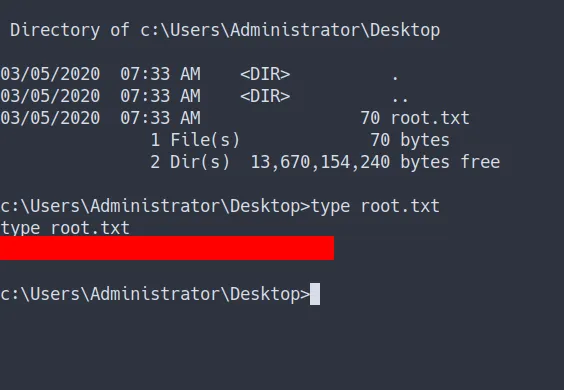Click file size 70 before root.txt

(370, 118)
